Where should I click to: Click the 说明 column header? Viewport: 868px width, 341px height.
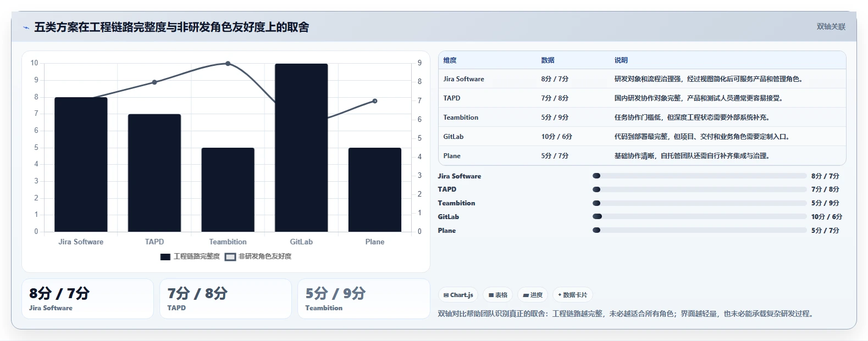click(621, 60)
